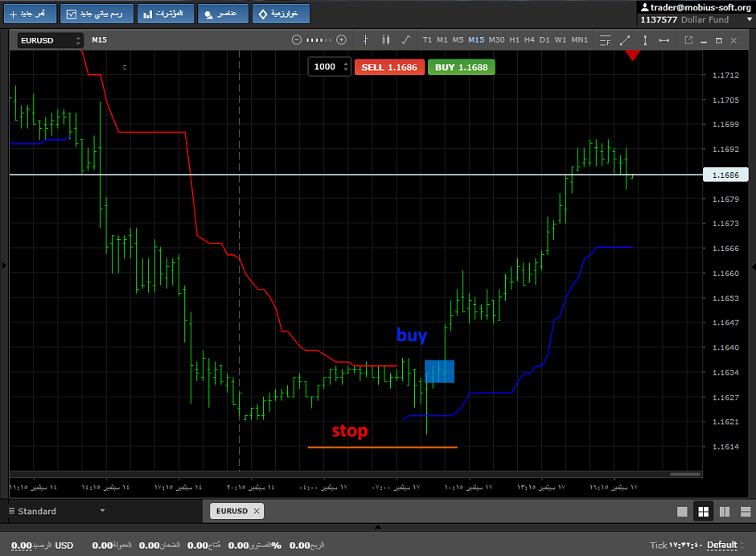Open the Default profile selector
Screen dimensions: 756x556
(725, 545)
